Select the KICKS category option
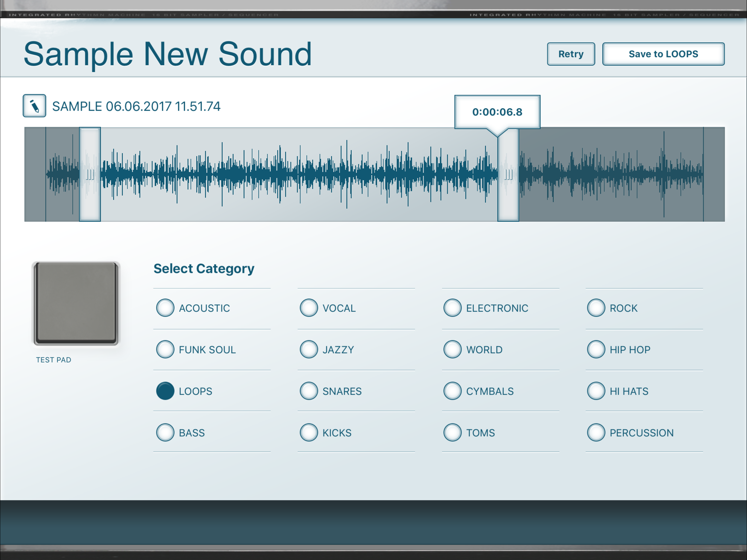Viewport: 747px width, 560px height. tap(309, 433)
